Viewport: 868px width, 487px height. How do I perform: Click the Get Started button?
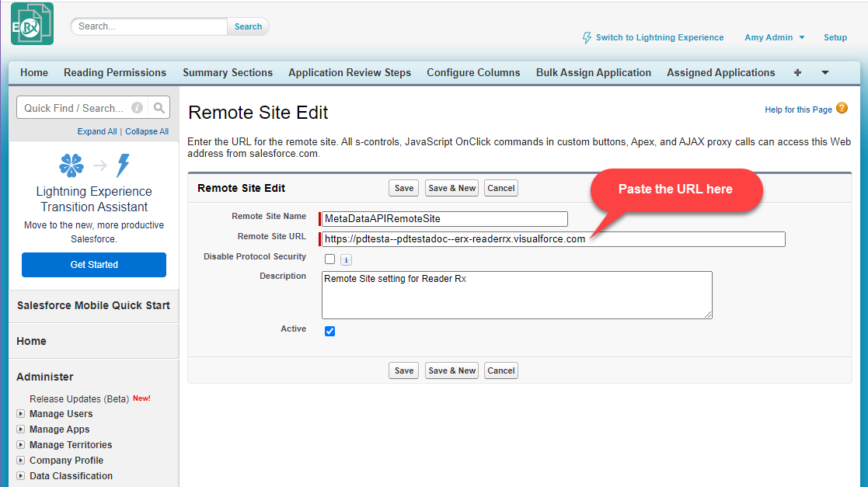click(x=94, y=265)
